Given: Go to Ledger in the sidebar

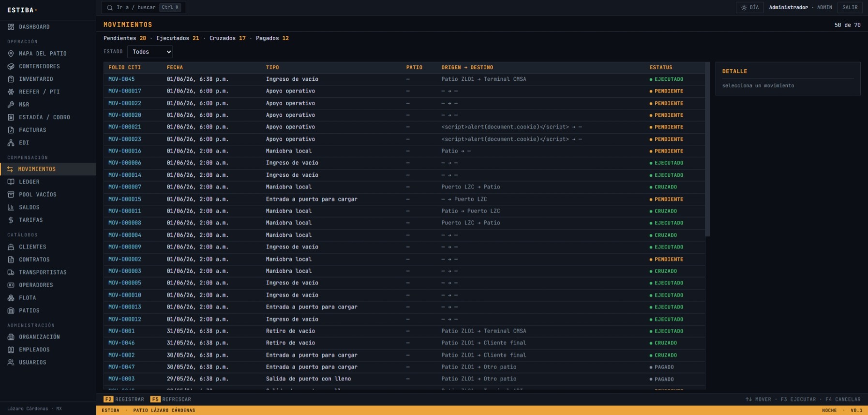Looking at the screenshot, I should (48, 182).
